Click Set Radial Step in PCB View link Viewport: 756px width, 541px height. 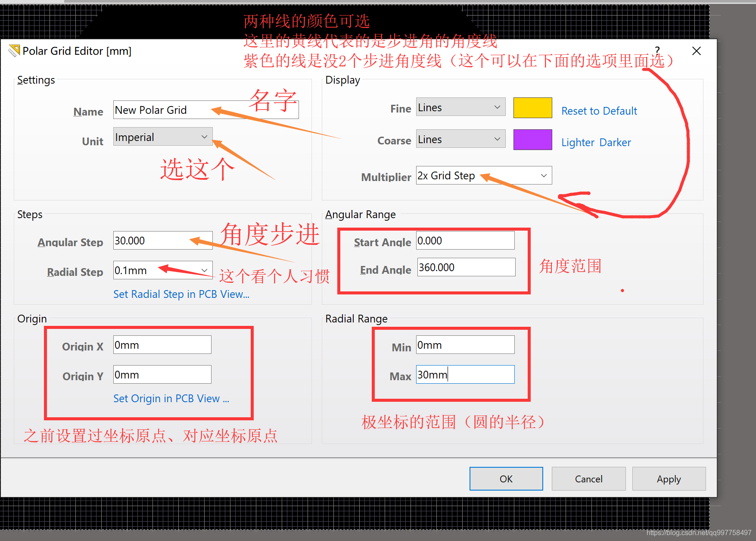[x=181, y=294]
